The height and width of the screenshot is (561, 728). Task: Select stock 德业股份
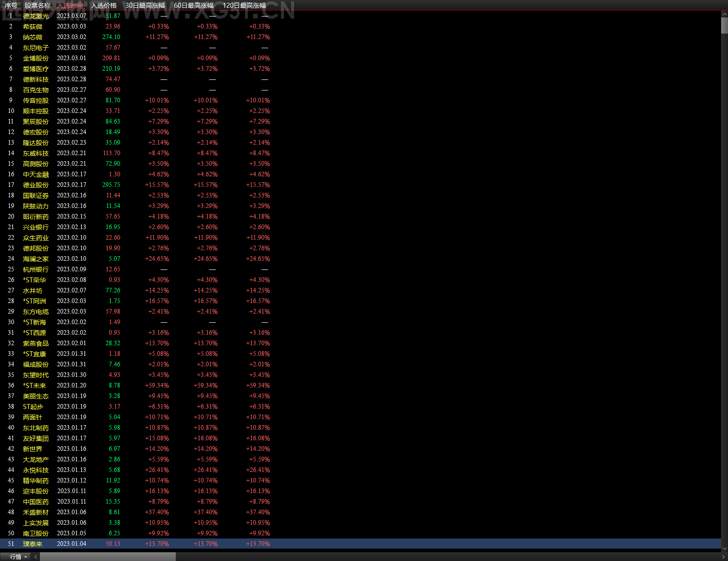click(36, 185)
